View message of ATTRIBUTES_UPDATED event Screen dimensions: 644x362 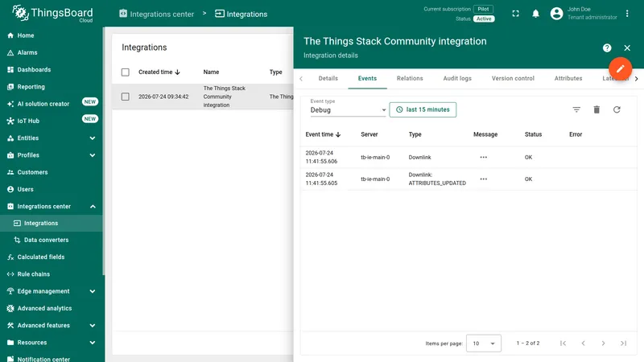tap(484, 179)
